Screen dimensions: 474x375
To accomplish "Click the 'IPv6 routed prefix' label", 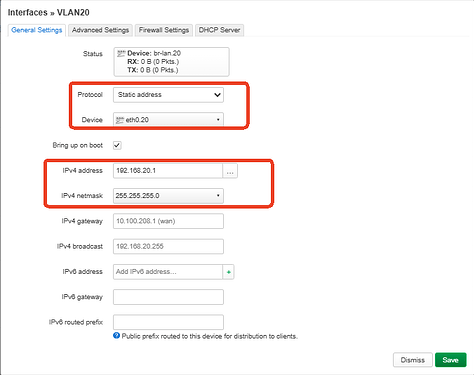I will point(76,322).
